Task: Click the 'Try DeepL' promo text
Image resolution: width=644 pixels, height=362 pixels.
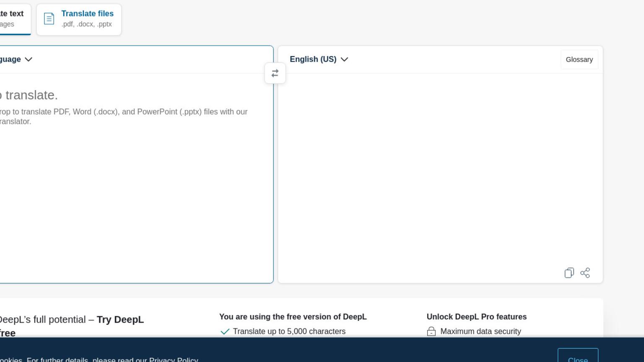Action: pyautogui.click(x=120, y=320)
